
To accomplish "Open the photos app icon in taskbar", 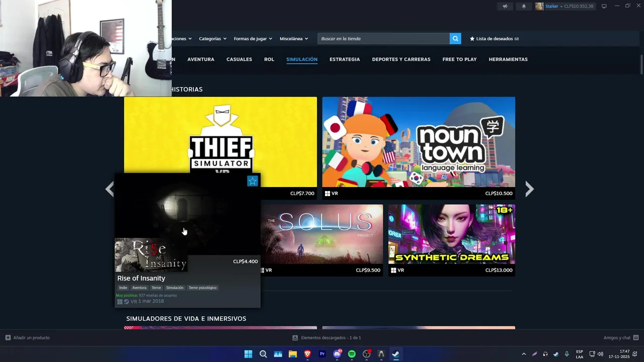I will [x=278, y=354].
